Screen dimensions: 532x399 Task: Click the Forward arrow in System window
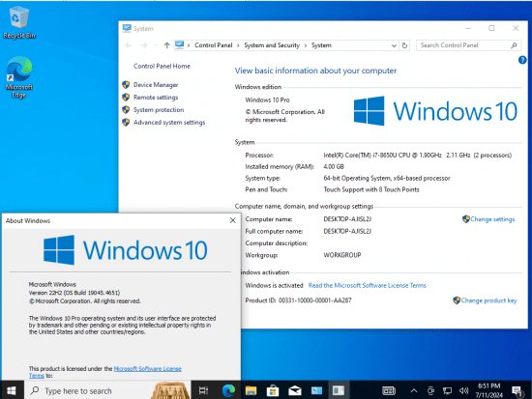coord(144,45)
